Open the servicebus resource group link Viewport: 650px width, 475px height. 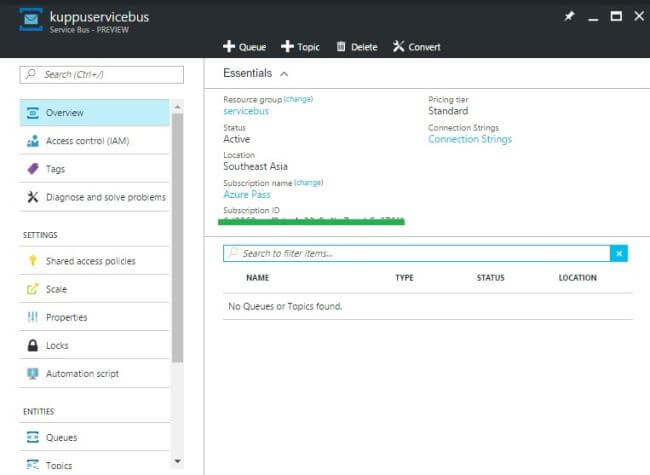(x=246, y=111)
